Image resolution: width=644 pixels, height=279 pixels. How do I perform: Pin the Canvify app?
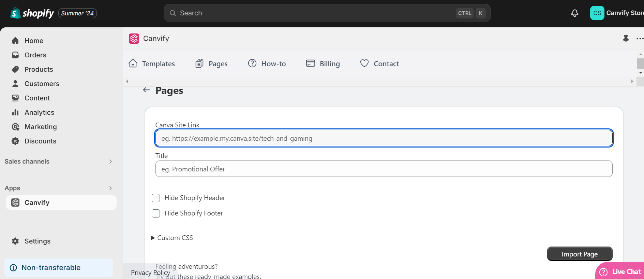626,39
